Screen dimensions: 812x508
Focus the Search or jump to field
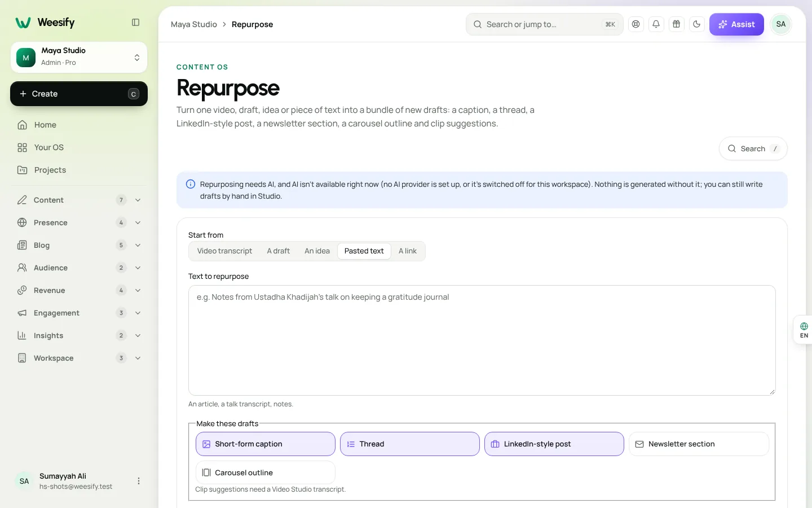545,24
